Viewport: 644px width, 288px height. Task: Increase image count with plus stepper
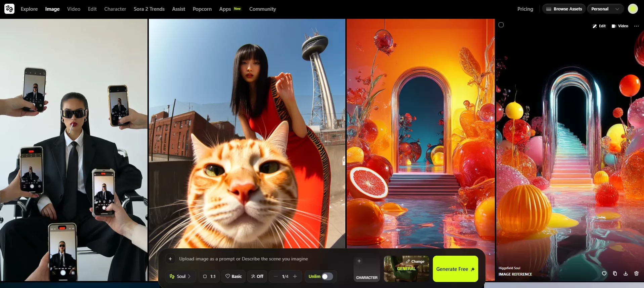click(x=295, y=276)
